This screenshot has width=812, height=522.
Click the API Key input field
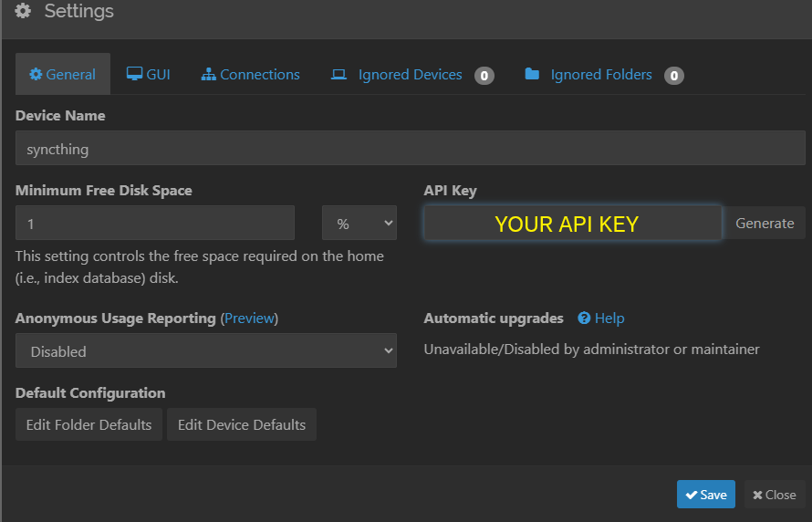(573, 224)
